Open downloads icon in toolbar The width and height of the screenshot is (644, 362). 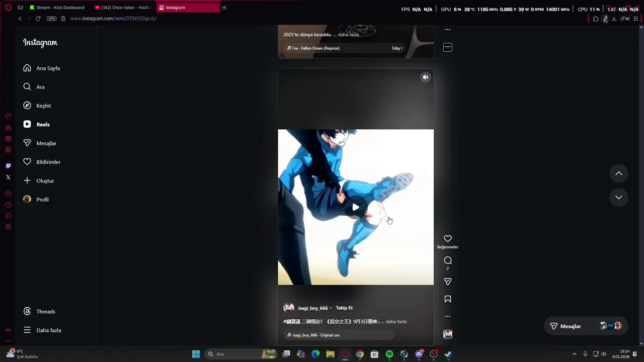click(614, 19)
